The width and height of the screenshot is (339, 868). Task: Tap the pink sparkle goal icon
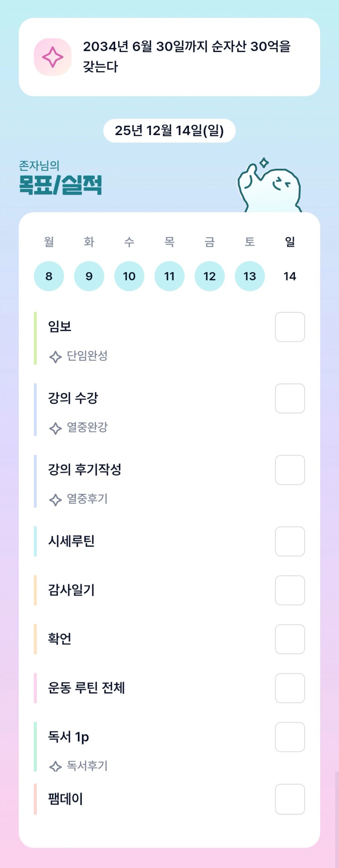point(52,57)
